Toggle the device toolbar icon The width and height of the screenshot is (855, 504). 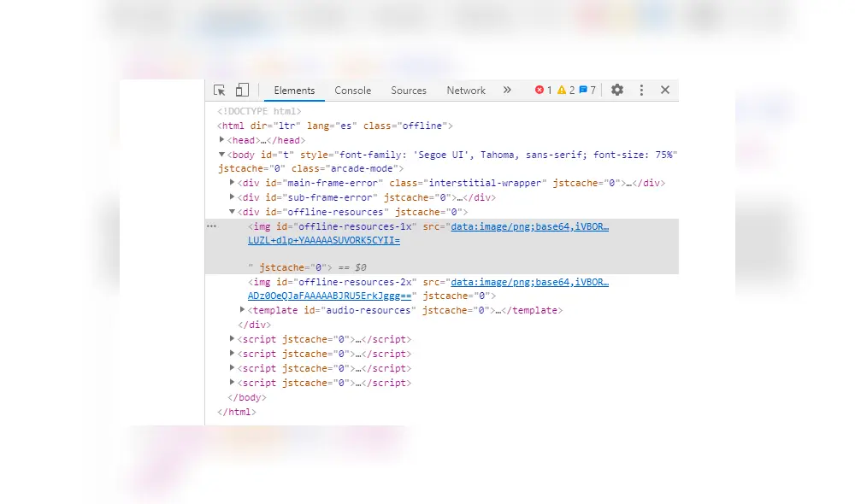pyautogui.click(x=242, y=91)
